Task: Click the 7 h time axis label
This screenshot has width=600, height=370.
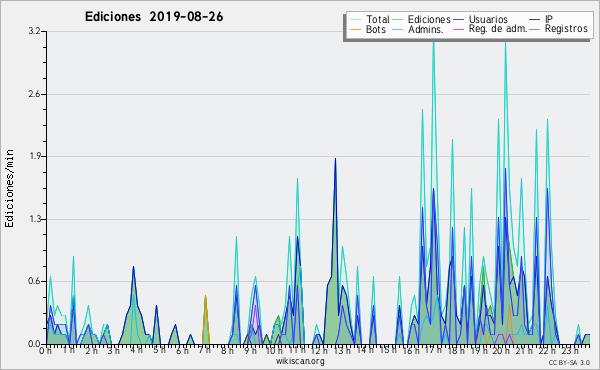Action: [x=205, y=350]
